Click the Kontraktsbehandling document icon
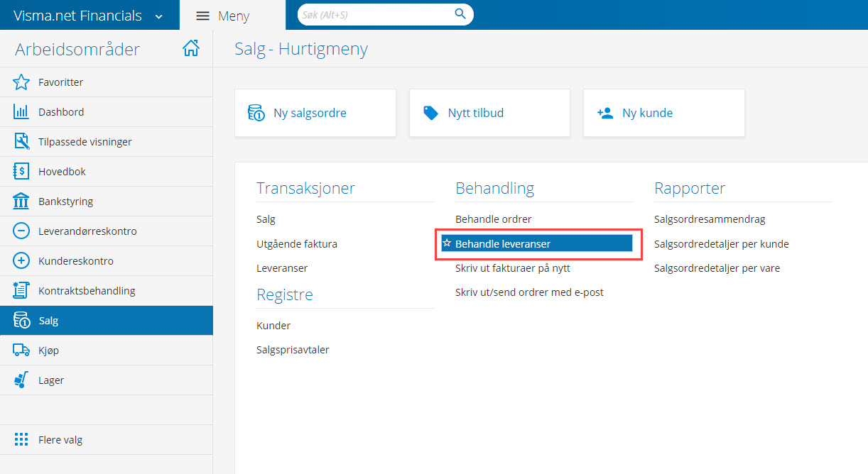 coord(21,291)
